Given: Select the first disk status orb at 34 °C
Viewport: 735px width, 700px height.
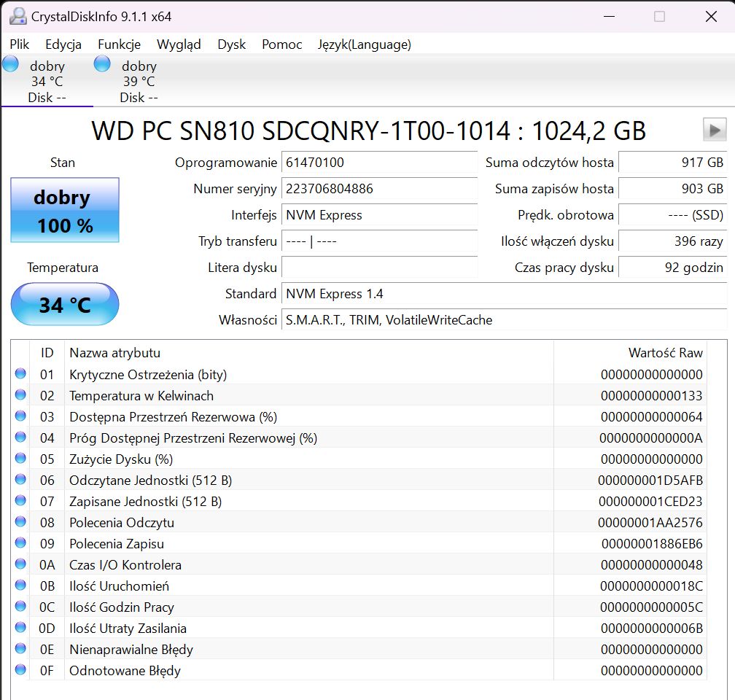Looking at the screenshot, I should [10, 63].
